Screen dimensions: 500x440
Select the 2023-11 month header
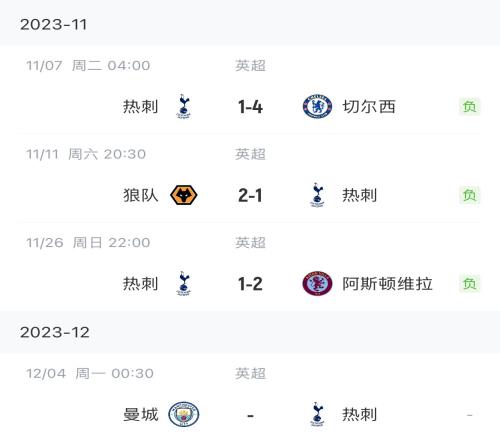coord(250,24)
